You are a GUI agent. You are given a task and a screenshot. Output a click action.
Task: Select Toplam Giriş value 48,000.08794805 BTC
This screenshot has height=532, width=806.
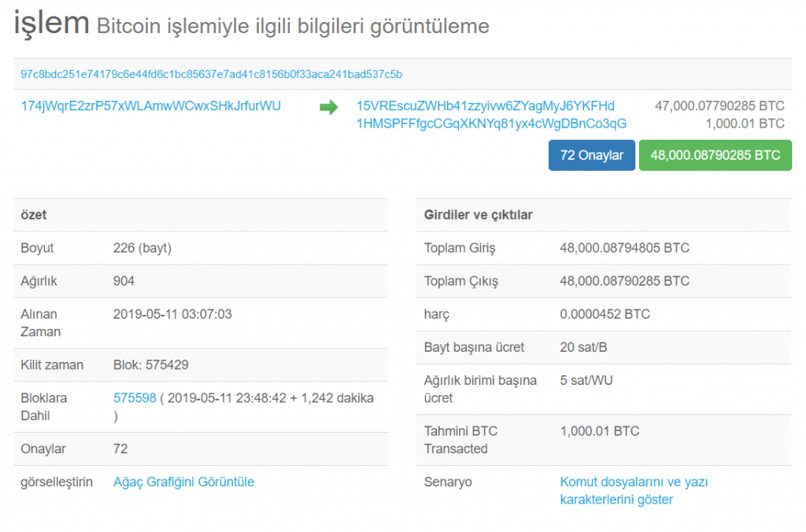click(624, 248)
